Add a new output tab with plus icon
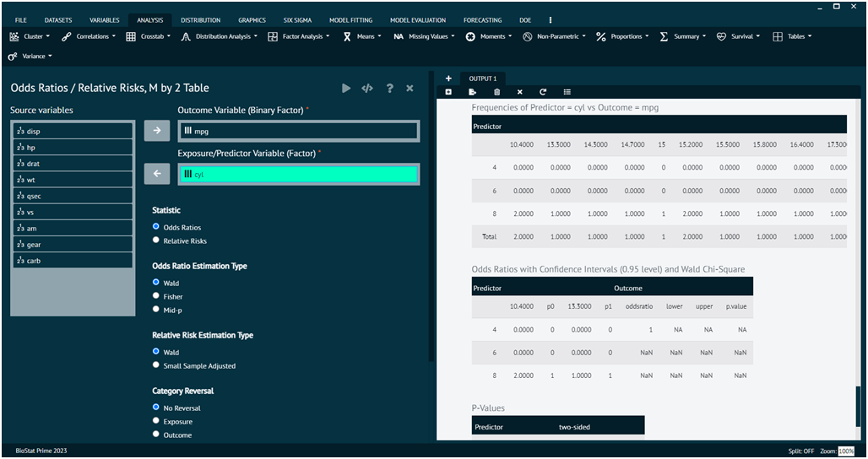Viewport: 868px width, 459px height. coord(448,78)
